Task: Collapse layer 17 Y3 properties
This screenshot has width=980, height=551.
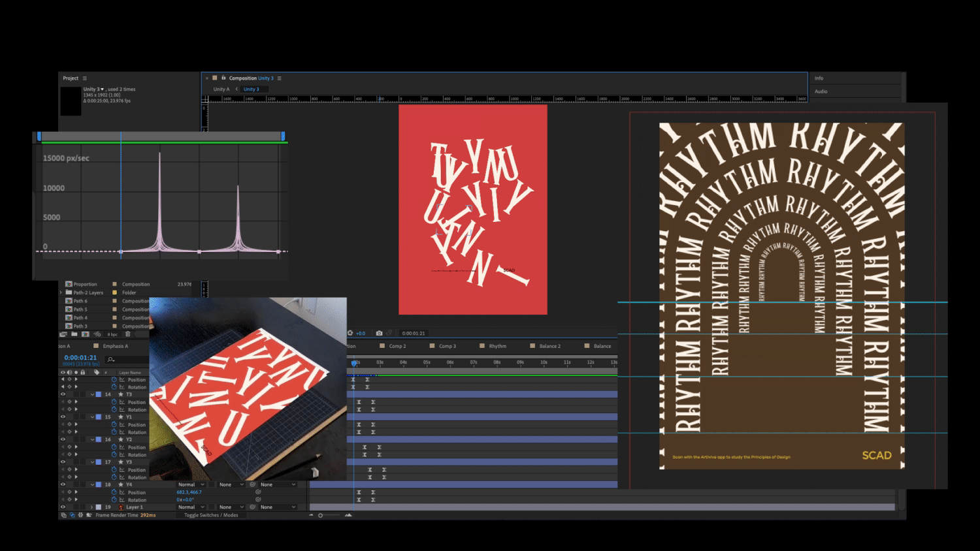Action: pyautogui.click(x=92, y=462)
